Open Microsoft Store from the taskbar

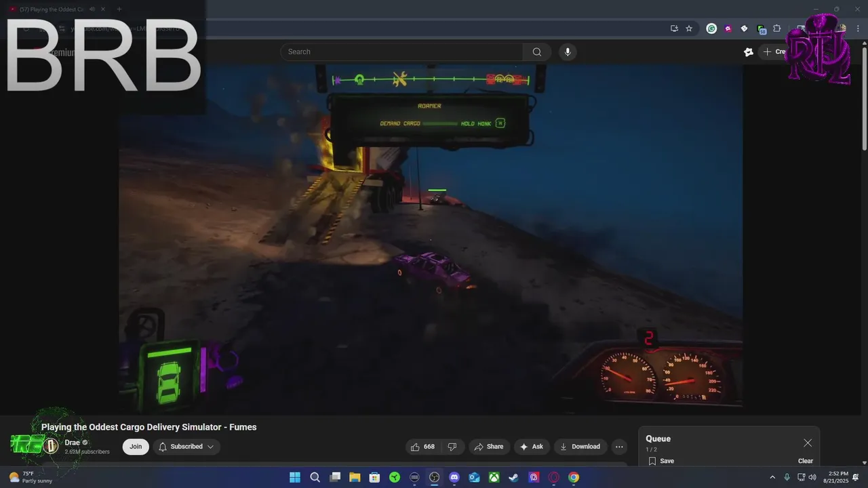click(374, 477)
